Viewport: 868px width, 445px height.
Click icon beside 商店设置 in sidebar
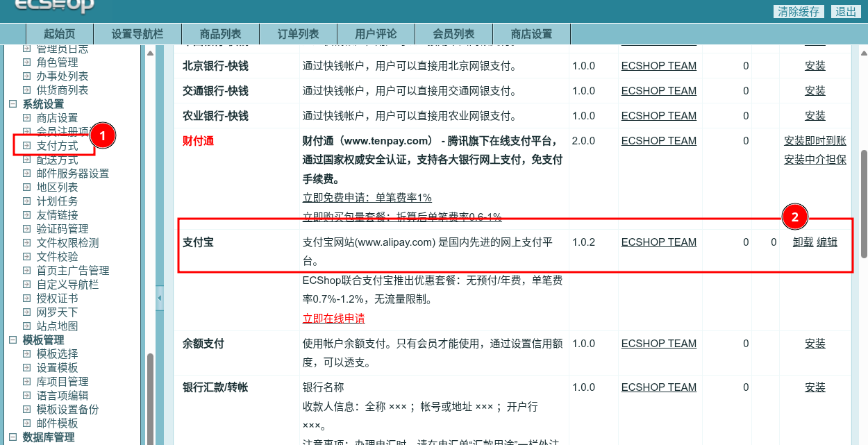click(27, 118)
